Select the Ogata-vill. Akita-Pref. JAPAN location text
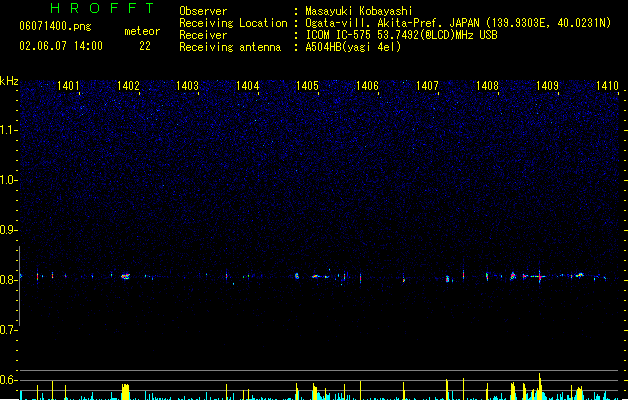This screenshot has width=629, height=400. [458, 23]
